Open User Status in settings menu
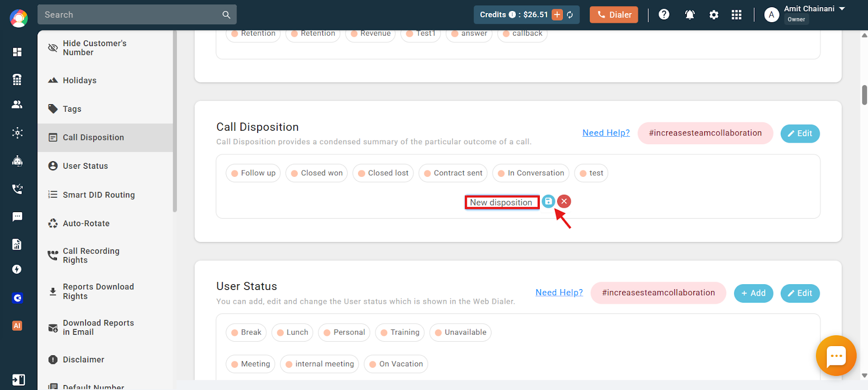868x390 pixels. pos(105,166)
